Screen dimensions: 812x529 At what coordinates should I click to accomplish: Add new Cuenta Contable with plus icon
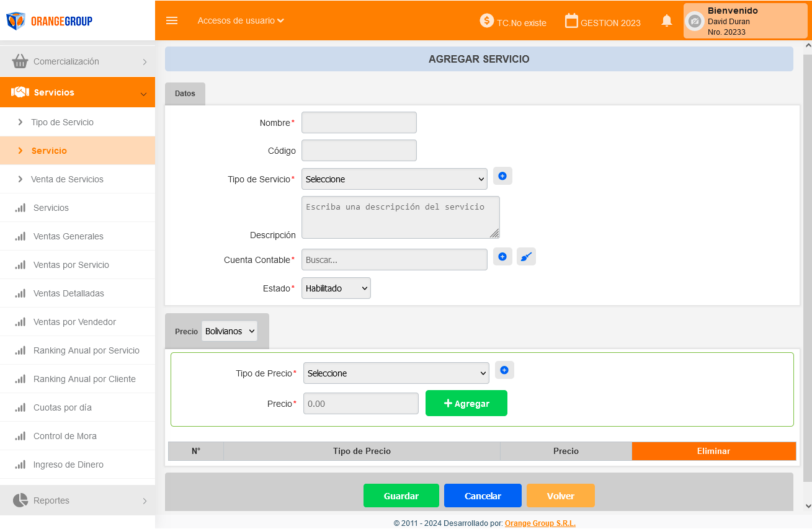(x=502, y=257)
